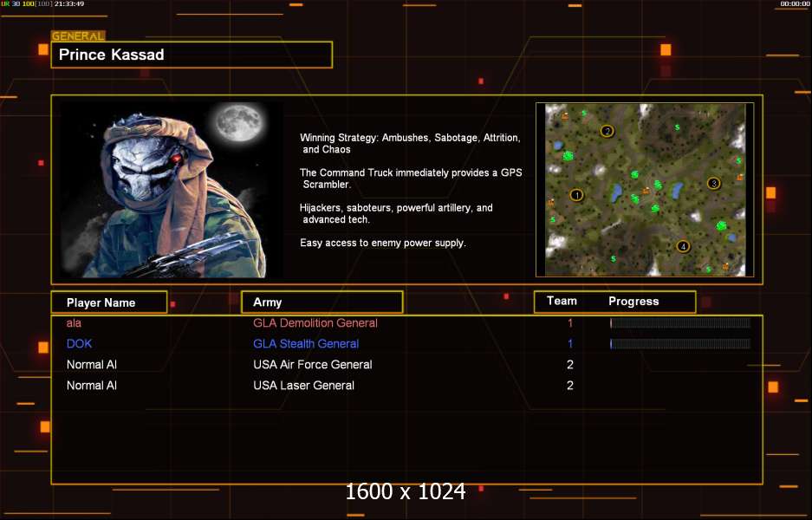Click team number in ala's row
Viewport: 812px width, 520px height.
pyautogui.click(x=570, y=323)
